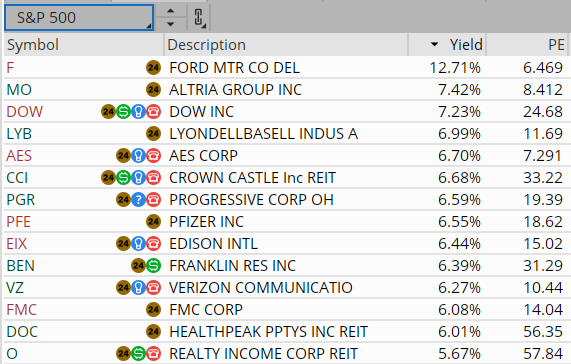
Task: Click the 57.84 PE value
Action: coord(543,354)
